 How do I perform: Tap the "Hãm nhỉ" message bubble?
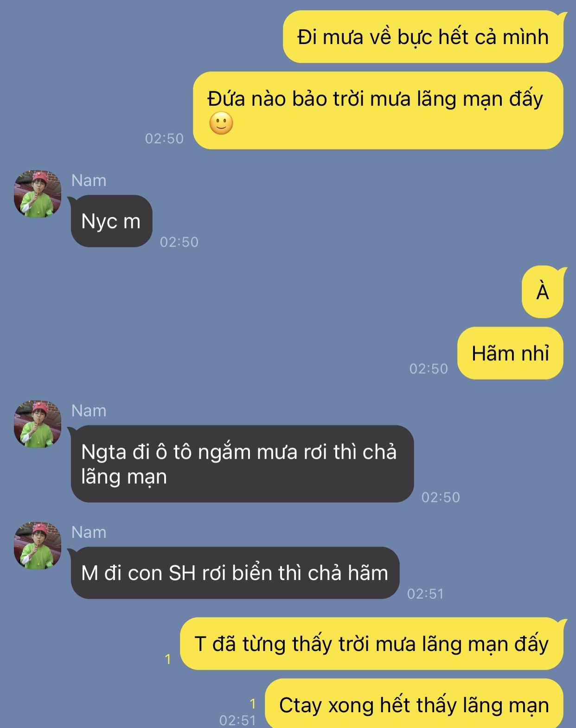tap(510, 353)
